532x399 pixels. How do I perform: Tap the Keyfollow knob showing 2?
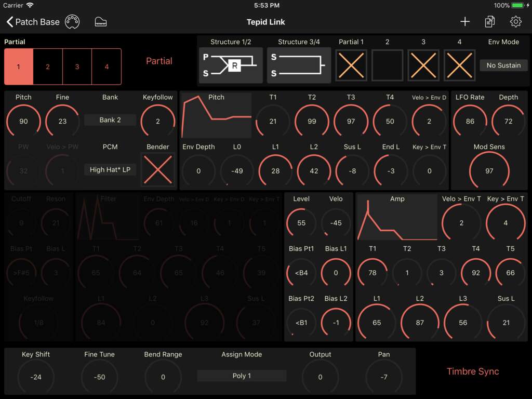pos(158,121)
